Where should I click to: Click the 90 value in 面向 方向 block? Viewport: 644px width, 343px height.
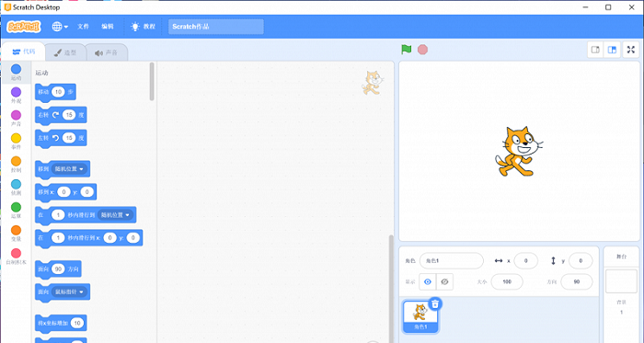pos(58,269)
